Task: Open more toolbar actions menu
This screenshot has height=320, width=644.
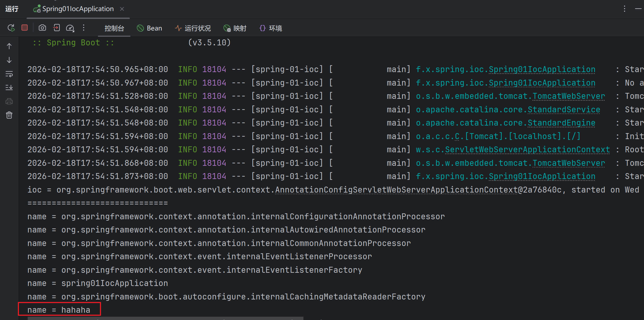Action: 84,28
